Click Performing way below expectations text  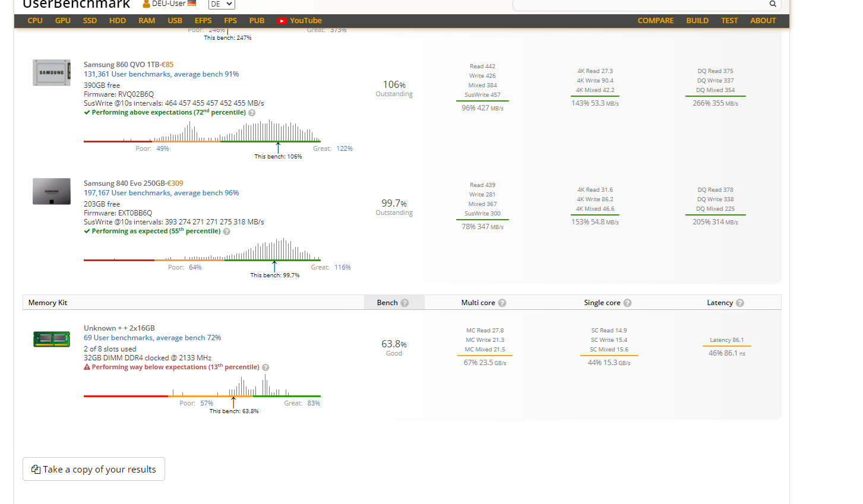[x=176, y=367]
